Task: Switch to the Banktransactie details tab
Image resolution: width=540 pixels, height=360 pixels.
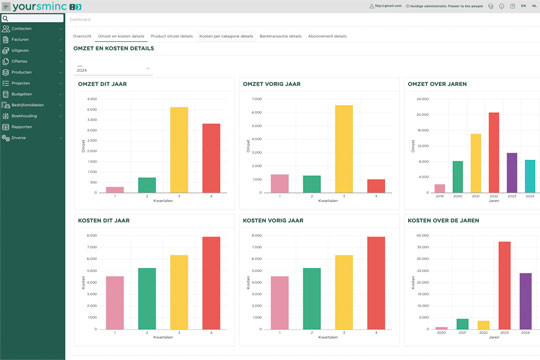Action: 281,36
